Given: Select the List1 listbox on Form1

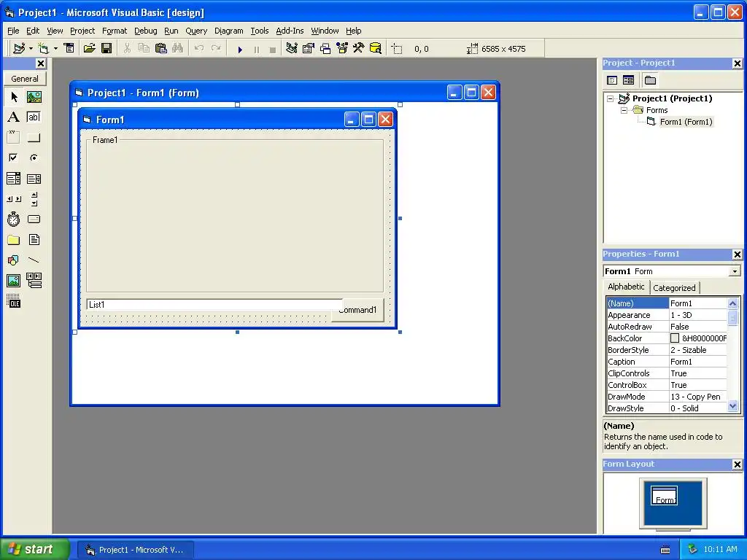Looking at the screenshot, I should [214, 304].
